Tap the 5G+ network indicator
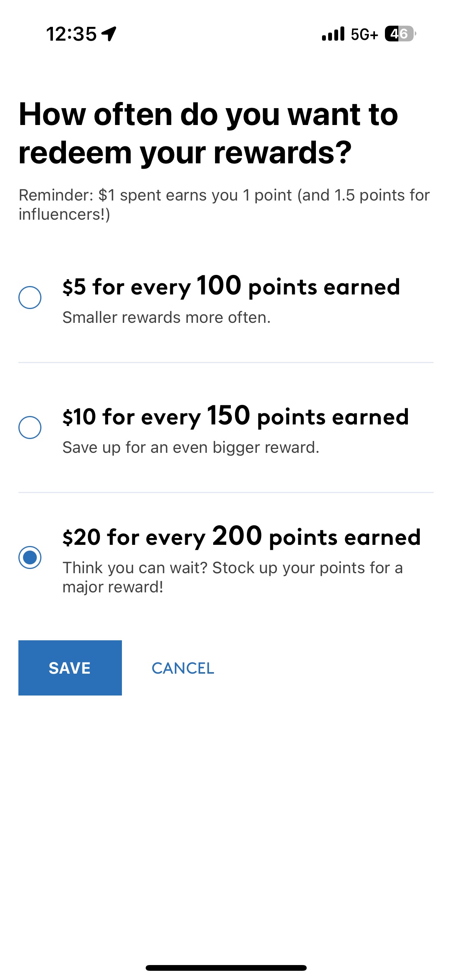 point(364,35)
